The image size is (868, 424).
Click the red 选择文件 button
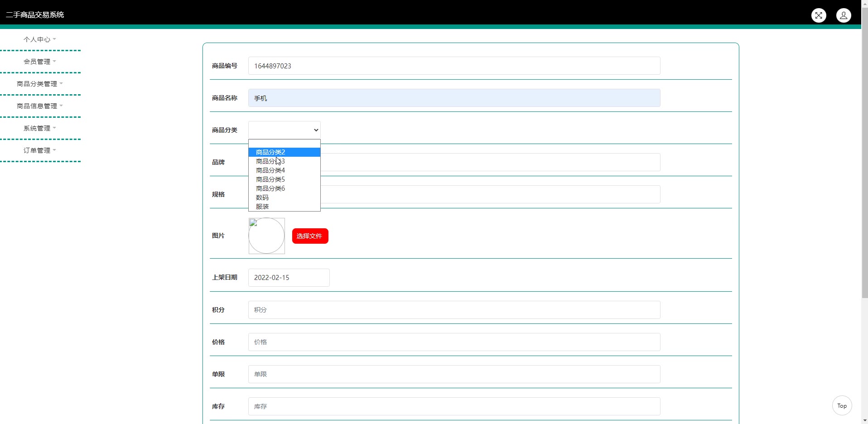(310, 236)
